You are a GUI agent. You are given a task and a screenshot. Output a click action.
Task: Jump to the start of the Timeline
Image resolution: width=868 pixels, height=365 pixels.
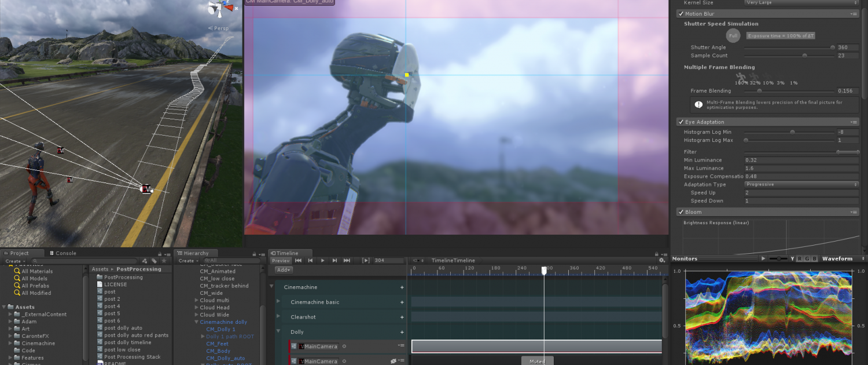[x=299, y=261]
